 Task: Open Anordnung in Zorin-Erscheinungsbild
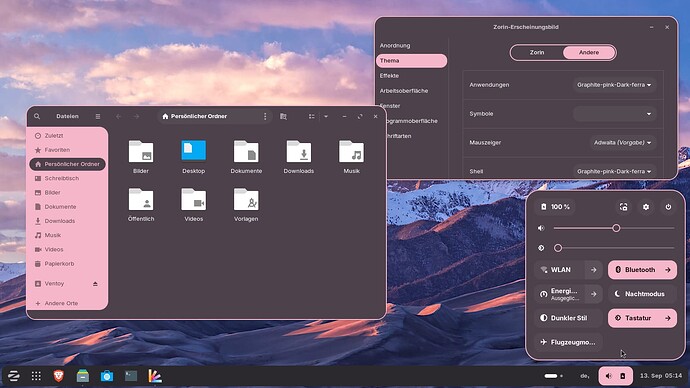411,45
